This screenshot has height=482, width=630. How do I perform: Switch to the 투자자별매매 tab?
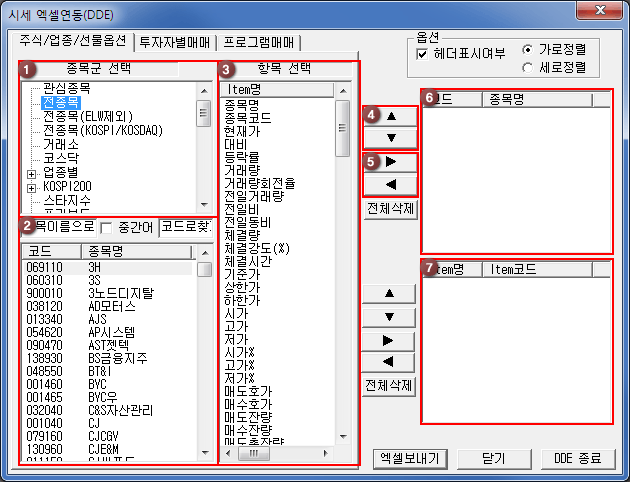coord(177,41)
